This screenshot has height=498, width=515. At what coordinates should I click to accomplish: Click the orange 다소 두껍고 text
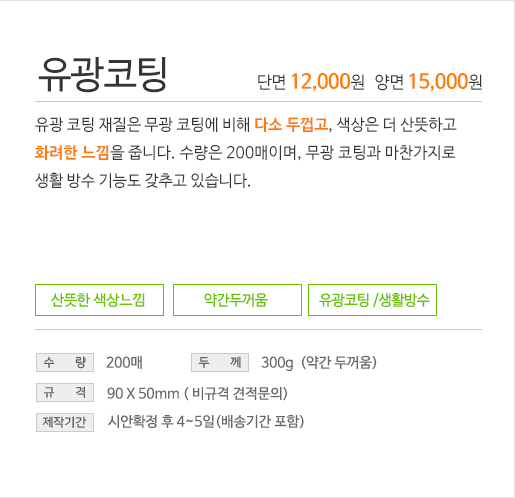coord(291,124)
